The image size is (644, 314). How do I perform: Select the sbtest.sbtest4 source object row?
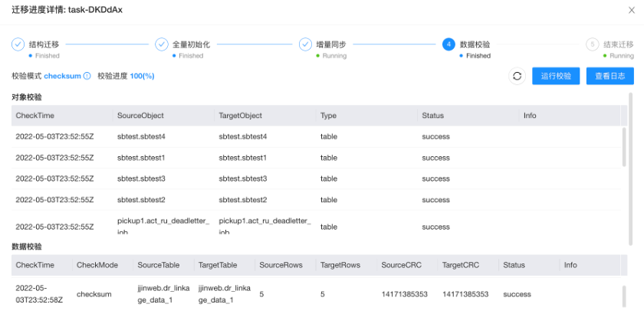coord(141,136)
